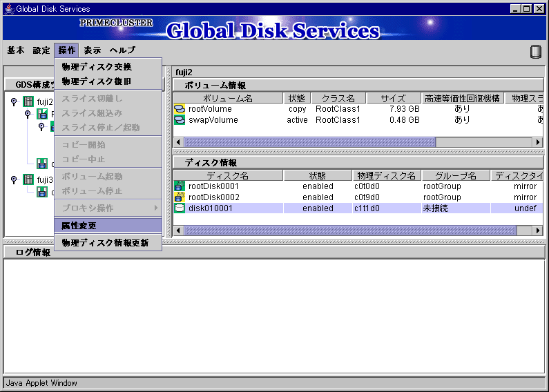The width and height of the screenshot is (549, 392).
Task: Select 属性変更 menu item
Action: (x=108, y=226)
